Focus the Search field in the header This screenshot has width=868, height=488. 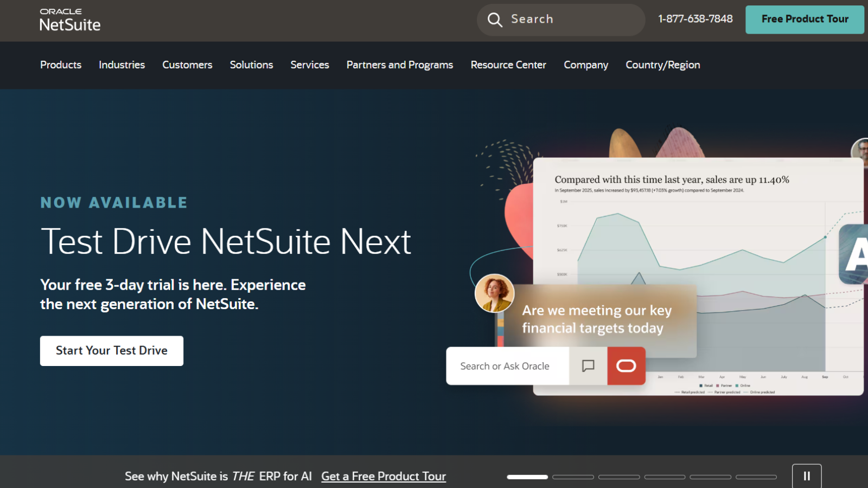point(561,20)
